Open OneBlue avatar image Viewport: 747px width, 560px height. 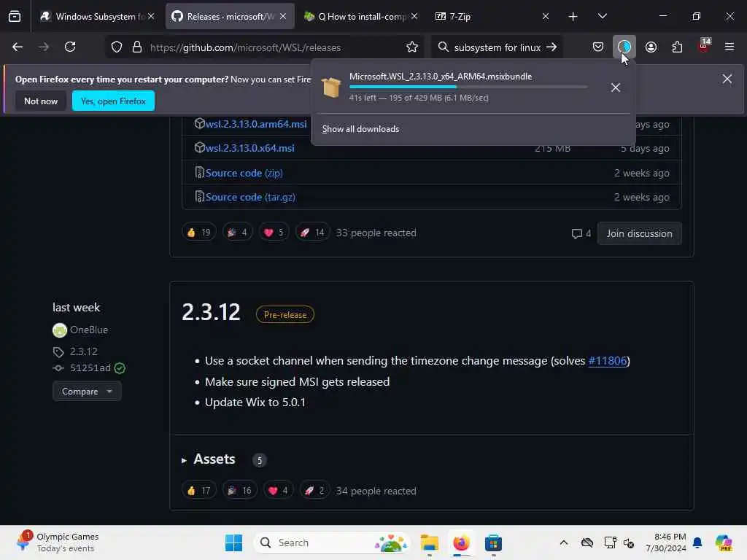tap(60, 330)
